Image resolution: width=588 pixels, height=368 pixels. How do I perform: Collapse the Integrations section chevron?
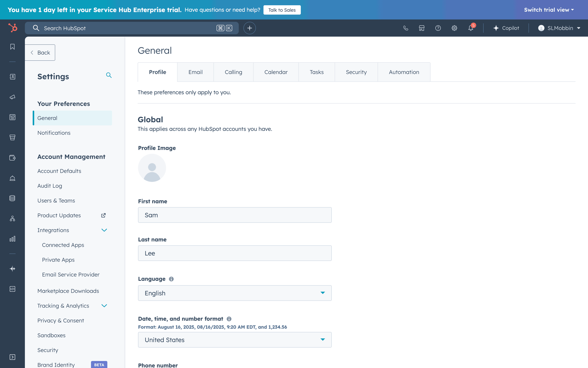coord(104,230)
